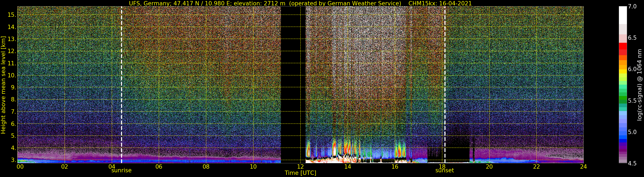Click the 12 hour tick label
The height and width of the screenshot is (177, 644).
pos(300,167)
